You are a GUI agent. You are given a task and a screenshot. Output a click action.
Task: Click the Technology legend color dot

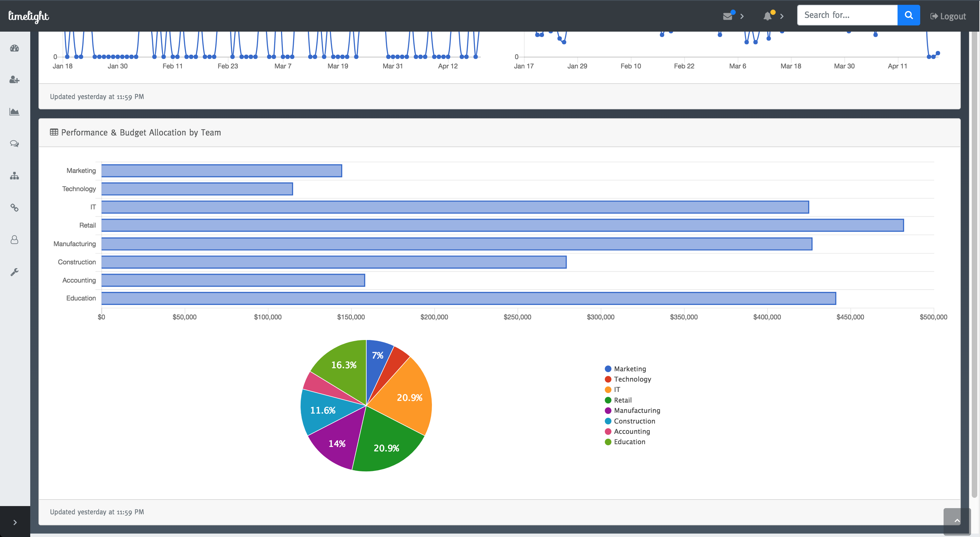point(608,379)
